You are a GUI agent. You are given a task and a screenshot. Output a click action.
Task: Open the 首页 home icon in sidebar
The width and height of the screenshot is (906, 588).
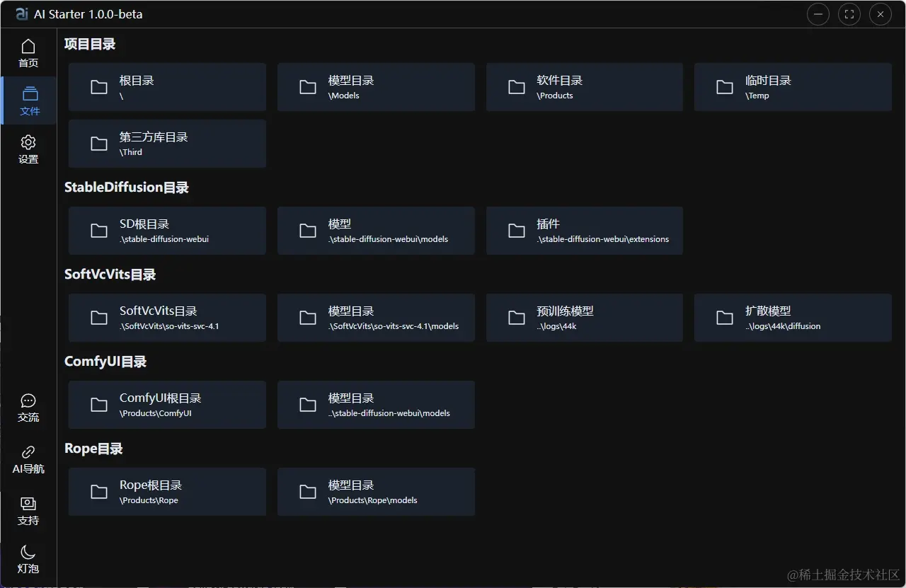[28, 47]
